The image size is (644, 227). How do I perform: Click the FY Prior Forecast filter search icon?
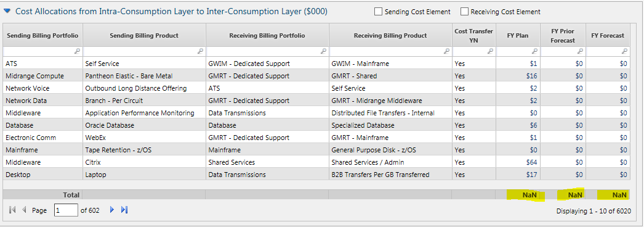(580, 51)
